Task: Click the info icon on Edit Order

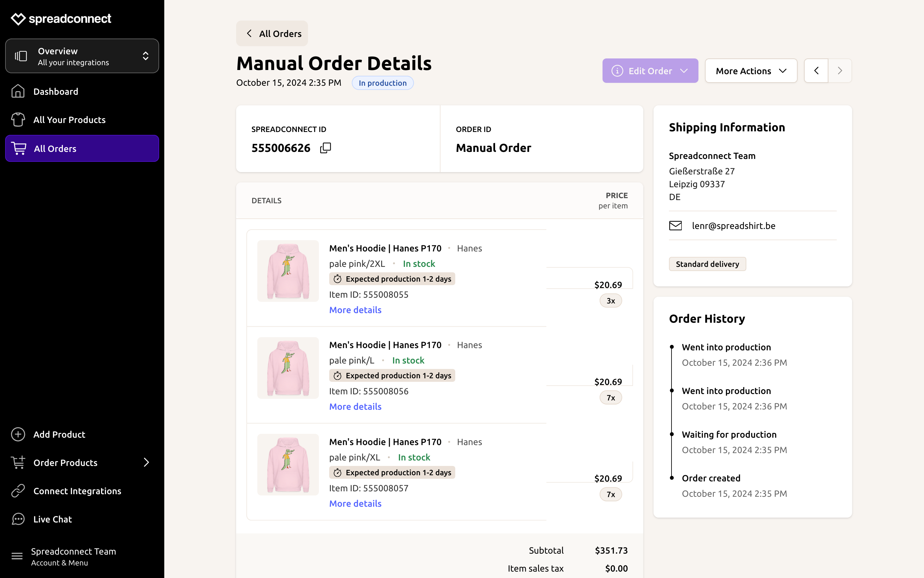Action: 617,71
